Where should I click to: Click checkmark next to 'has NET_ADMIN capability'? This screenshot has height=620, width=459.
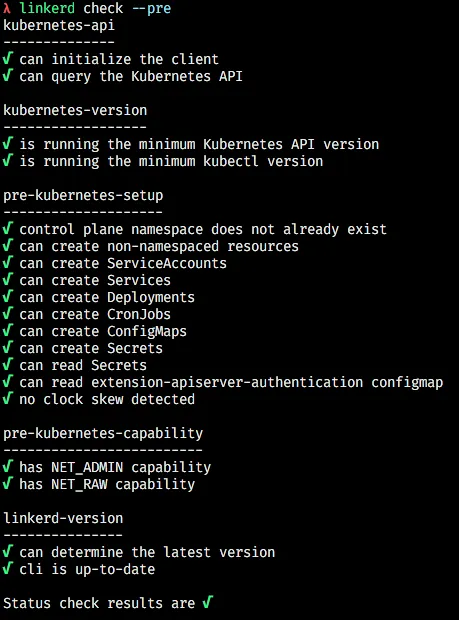tap(8, 467)
